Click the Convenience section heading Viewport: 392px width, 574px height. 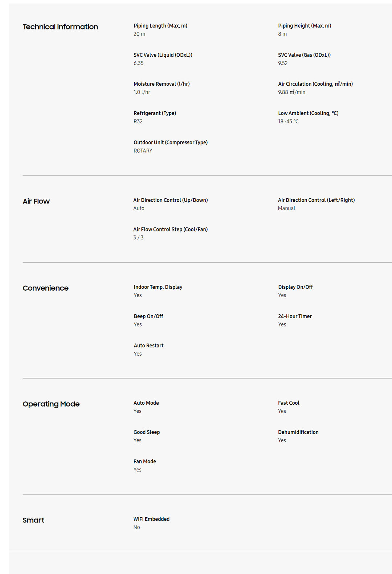click(x=45, y=288)
